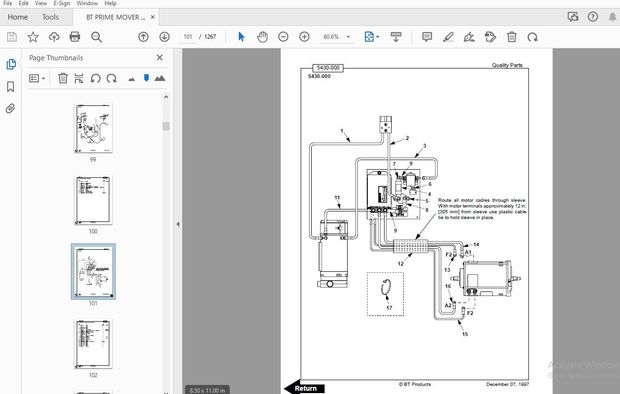Open the Attachments paperclip panel
Screen dimensions: 620x394
coord(11,108)
